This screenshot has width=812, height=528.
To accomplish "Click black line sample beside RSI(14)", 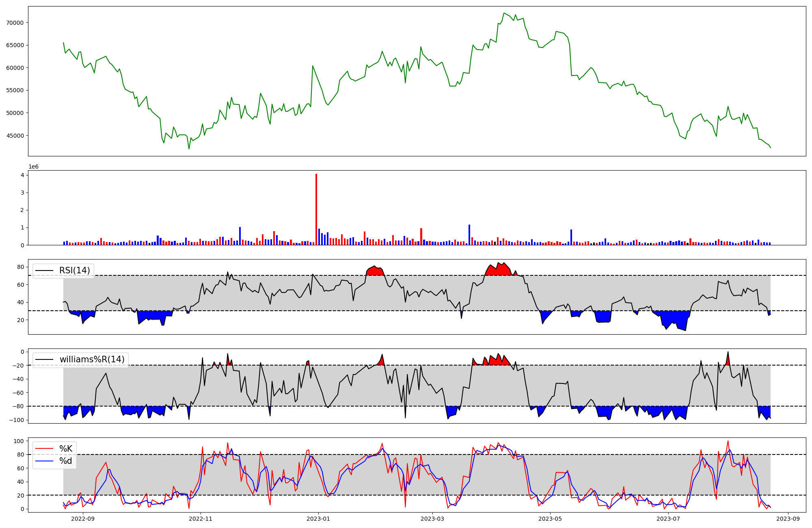I will point(45,270).
